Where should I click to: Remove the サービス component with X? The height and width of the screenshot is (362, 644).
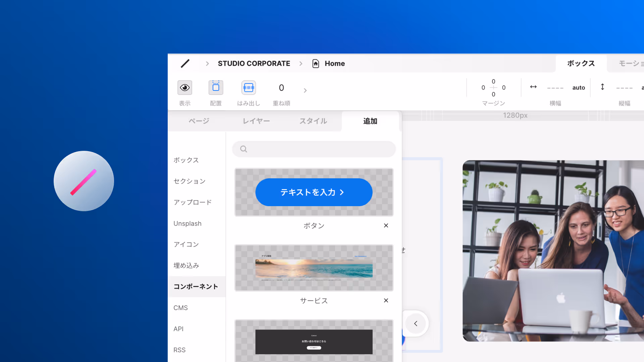(x=386, y=300)
